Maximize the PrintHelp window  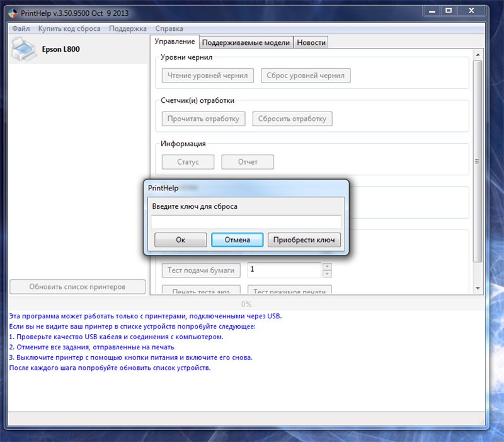click(449, 11)
